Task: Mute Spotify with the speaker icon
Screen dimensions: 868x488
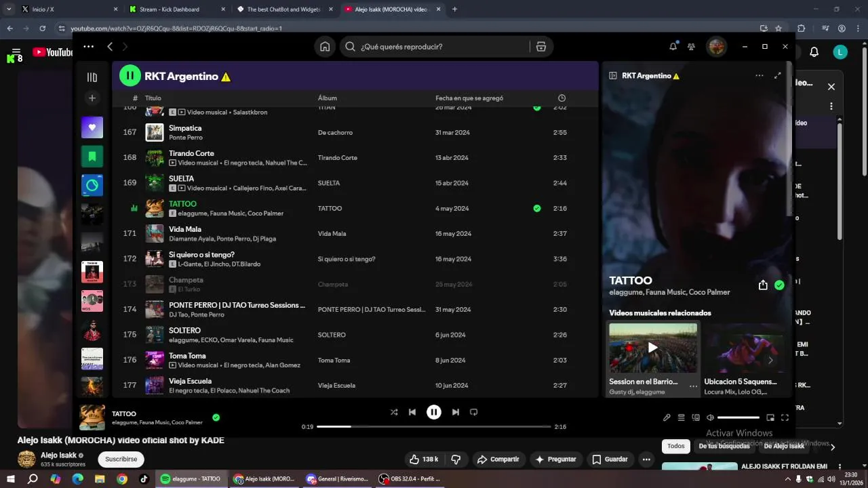Action: point(710,418)
